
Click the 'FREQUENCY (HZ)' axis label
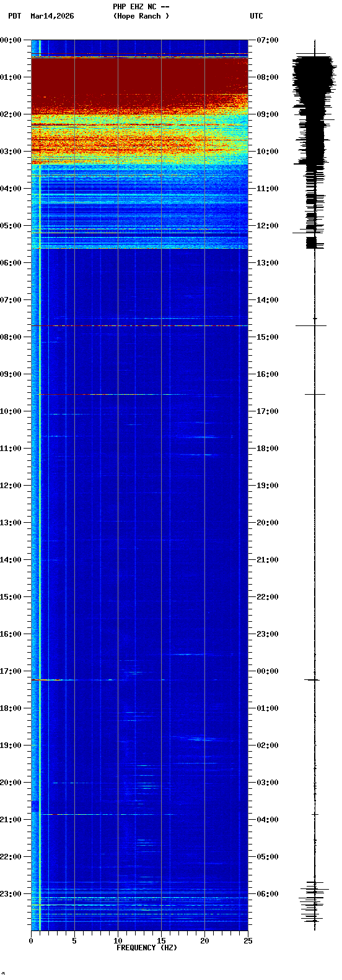[x=147, y=948]
